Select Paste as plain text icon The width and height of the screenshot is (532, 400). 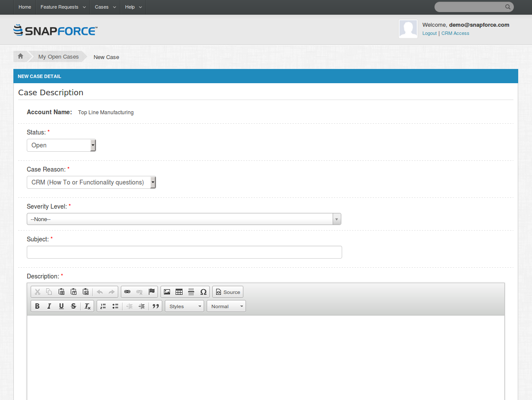(x=73, y=292)
